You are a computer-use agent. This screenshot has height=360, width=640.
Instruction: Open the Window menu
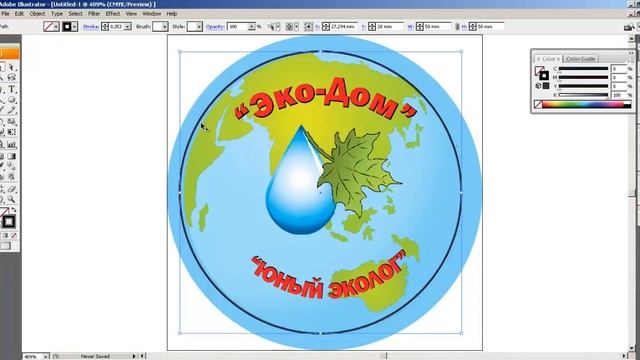[x=151, y=14]
